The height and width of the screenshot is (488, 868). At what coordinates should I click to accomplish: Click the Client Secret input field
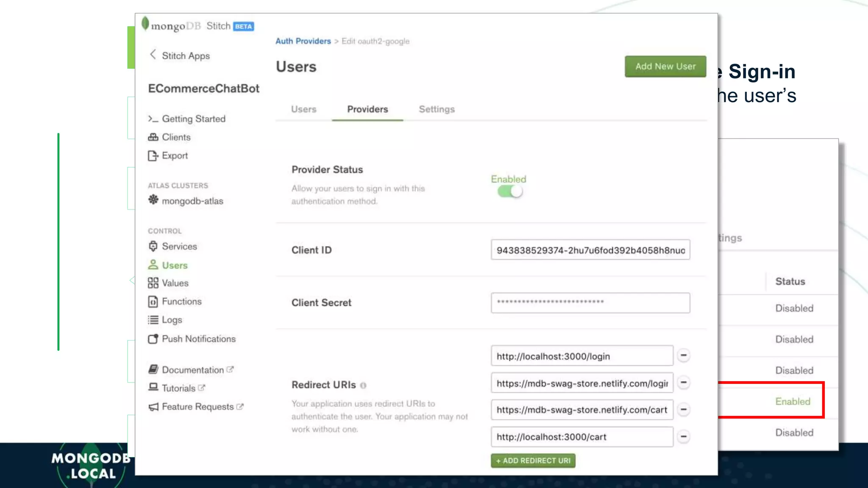(x=590, y=302)
